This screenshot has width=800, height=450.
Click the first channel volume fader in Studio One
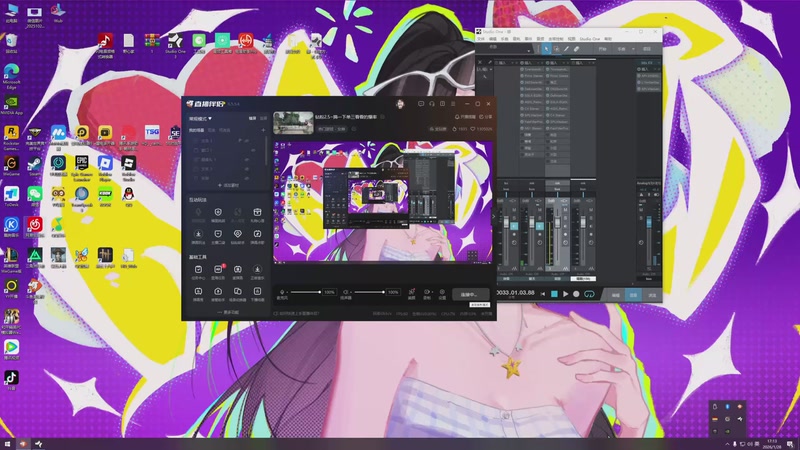(506, 222)
